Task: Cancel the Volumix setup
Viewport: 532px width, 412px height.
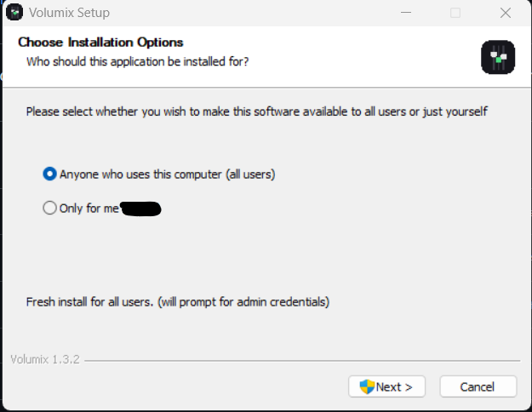Action: pyautogui.click(x=478, y=386)
